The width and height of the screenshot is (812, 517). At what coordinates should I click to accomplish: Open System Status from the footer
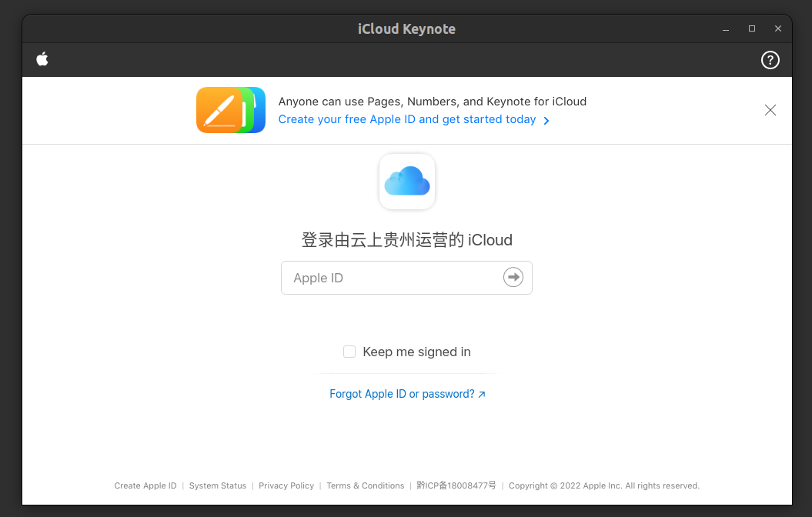pos(218,485)
